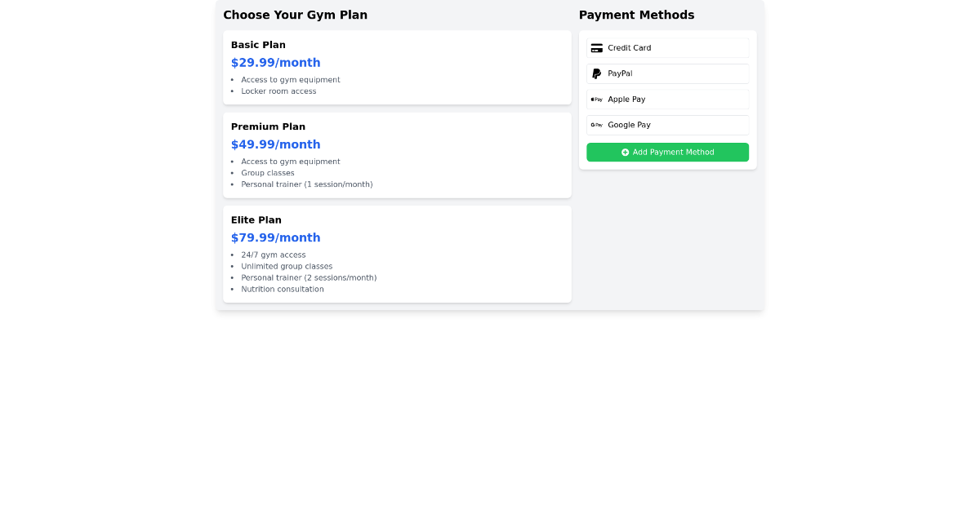The height and width of the screenshot is (514, 980).
Task: Click the Google Pay icon
Action: tap(597, 125)
